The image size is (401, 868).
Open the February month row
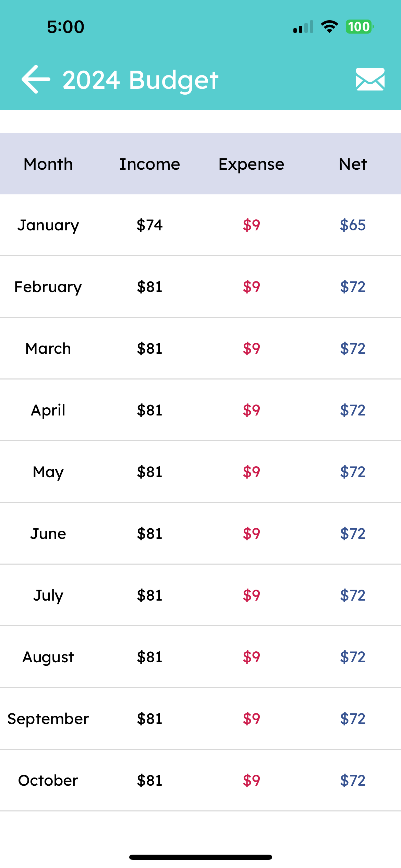(48, 287)
